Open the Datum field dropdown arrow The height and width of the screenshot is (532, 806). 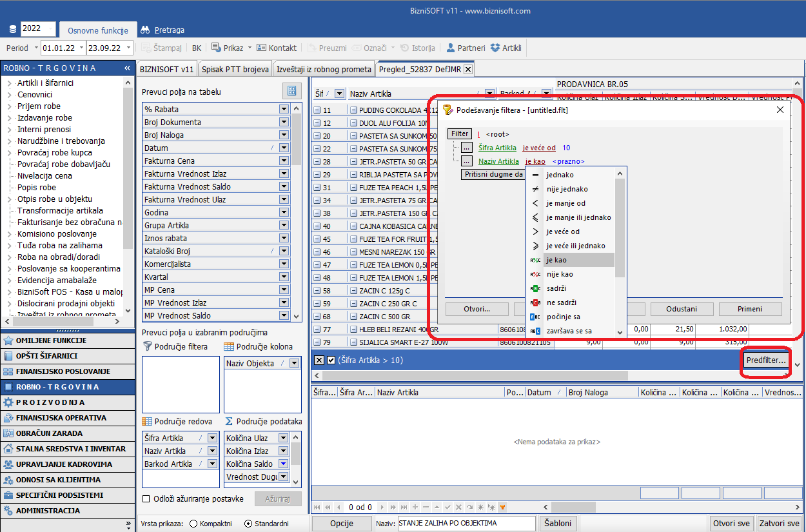284,148
